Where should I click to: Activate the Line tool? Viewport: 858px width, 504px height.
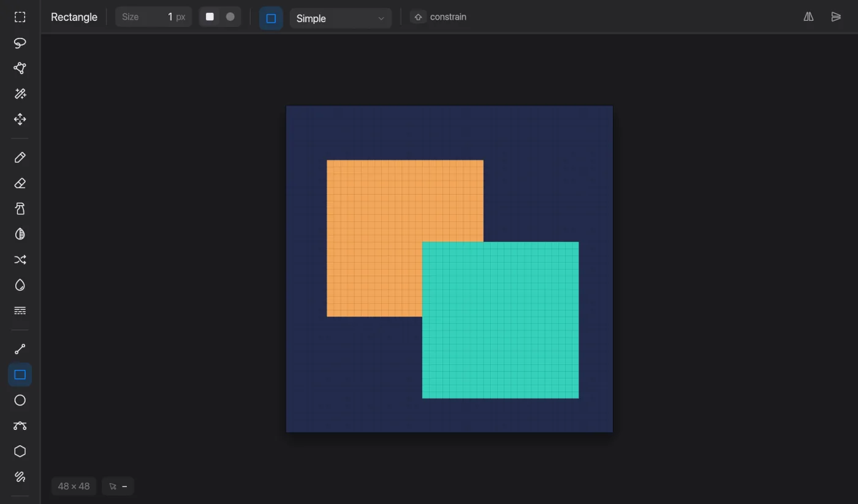[x=20, y=349]
